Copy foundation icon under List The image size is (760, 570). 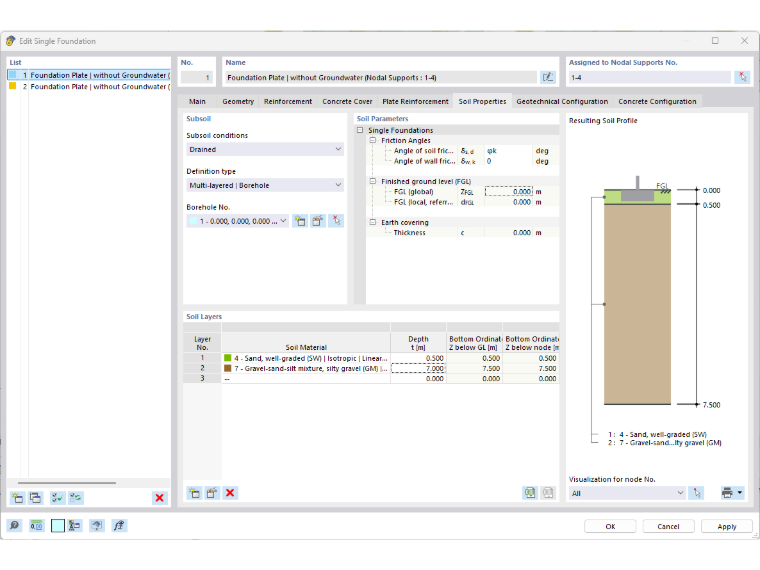35,498
